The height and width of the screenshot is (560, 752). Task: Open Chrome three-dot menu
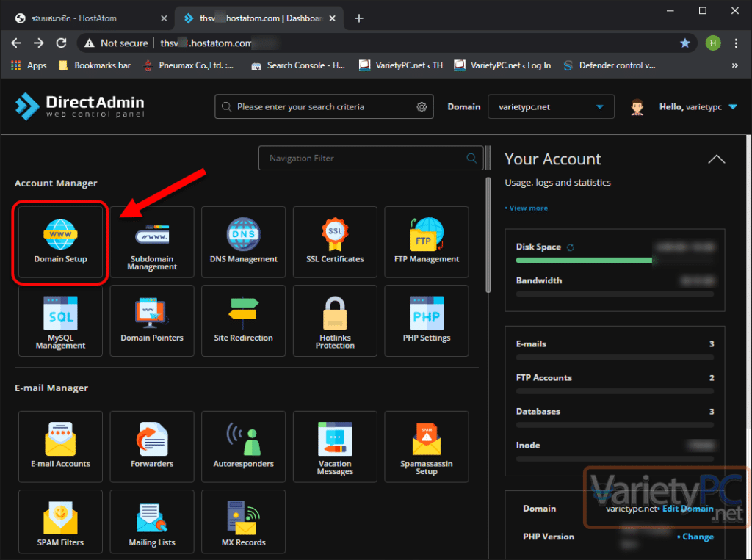tap(736, 43)
